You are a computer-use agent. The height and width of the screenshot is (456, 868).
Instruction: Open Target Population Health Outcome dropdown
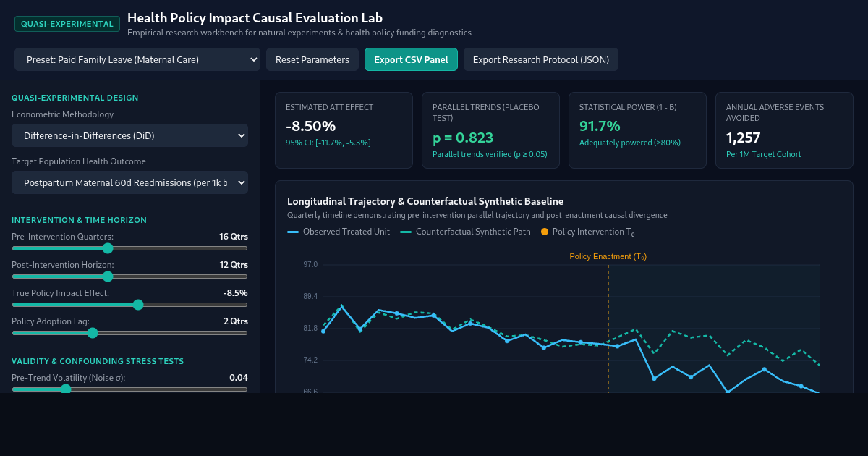pyautogui.click(x=129, y=182)
